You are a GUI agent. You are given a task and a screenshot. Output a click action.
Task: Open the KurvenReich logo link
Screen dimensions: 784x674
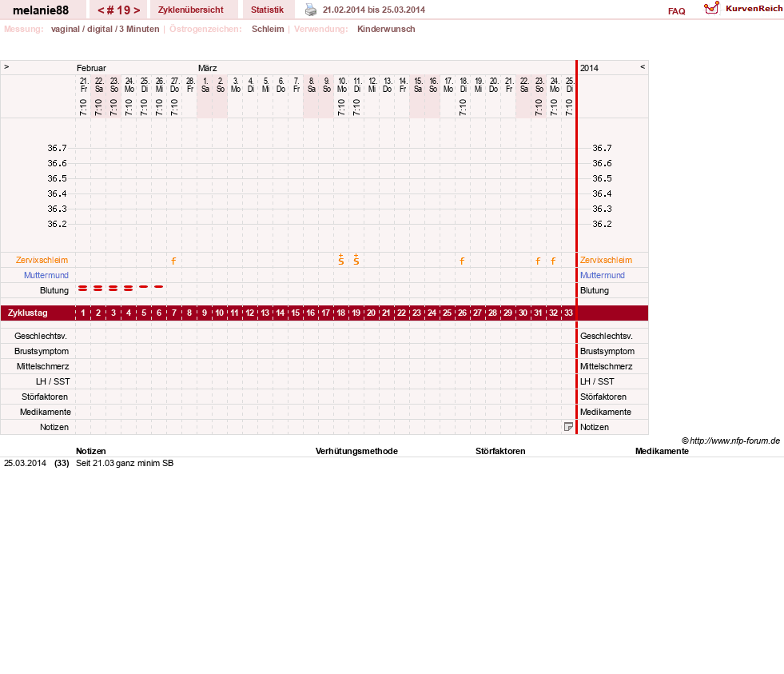tap(743, 9)
